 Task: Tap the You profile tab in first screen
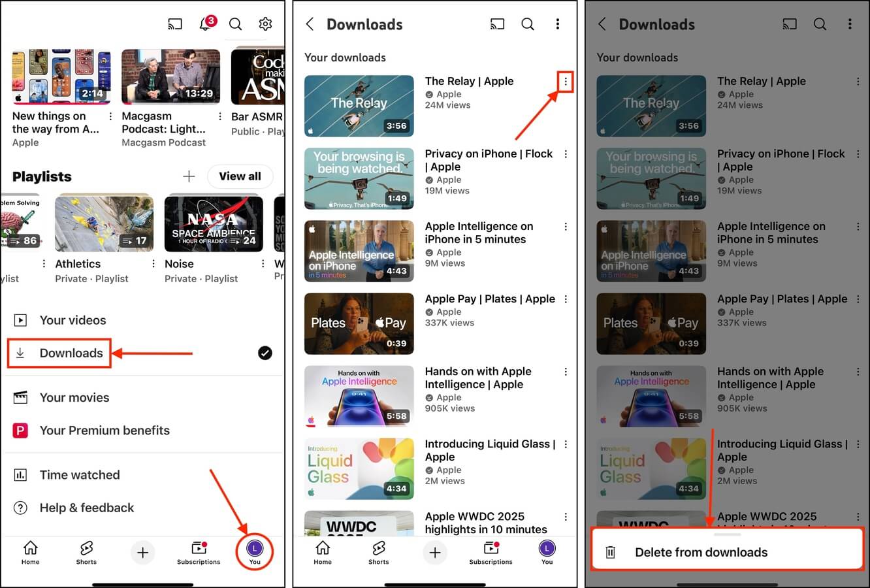point(255,552)
